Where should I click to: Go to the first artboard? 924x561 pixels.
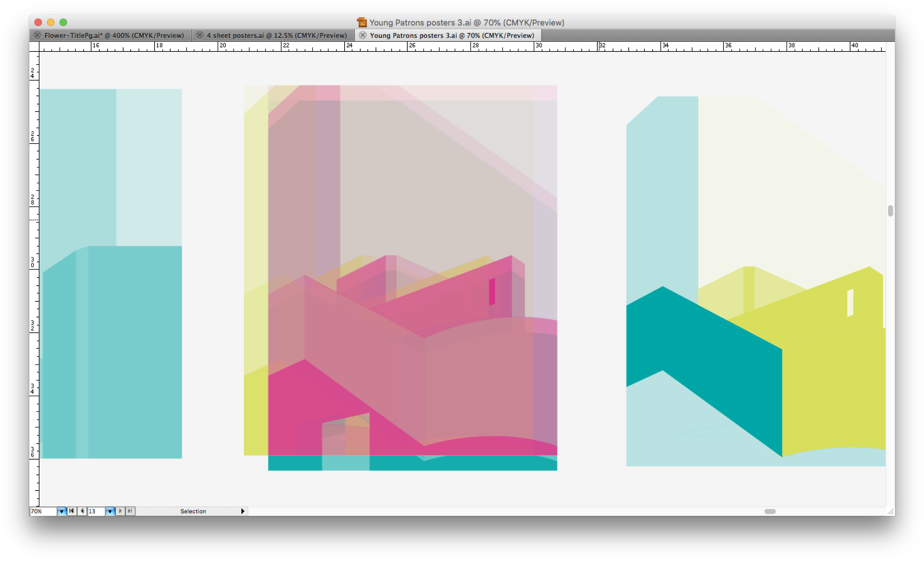click(71, 511)
